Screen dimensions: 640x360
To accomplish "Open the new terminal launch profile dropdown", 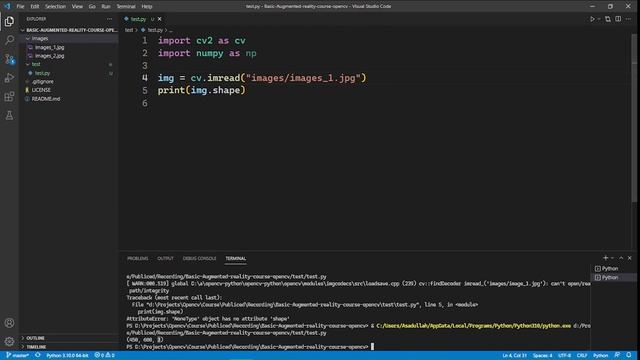I will click(x=612, y=258).
